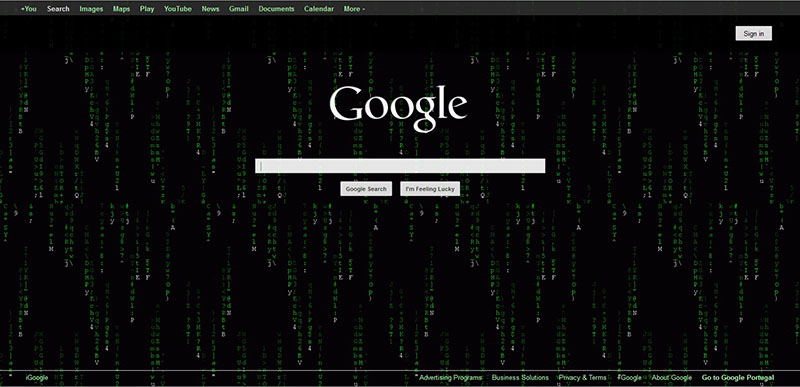
Task: Open the +You link in top bar
Action: click(29, 9)
